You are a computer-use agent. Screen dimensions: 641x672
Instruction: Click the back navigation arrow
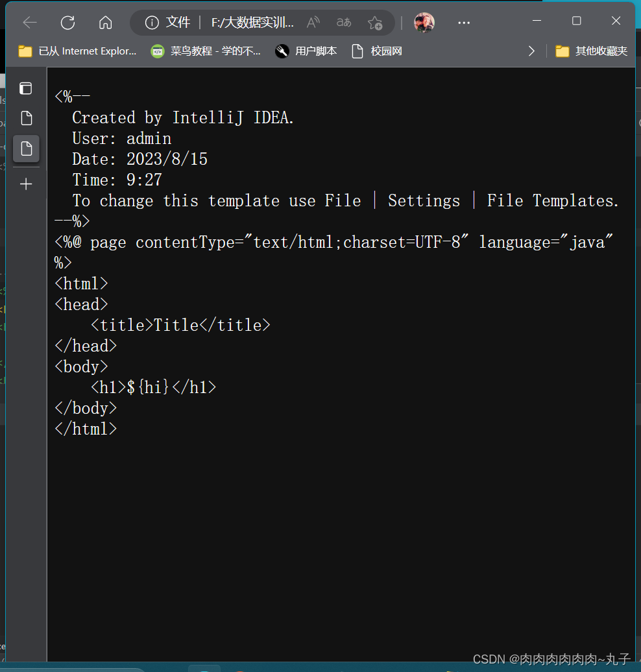pos(30,22)
